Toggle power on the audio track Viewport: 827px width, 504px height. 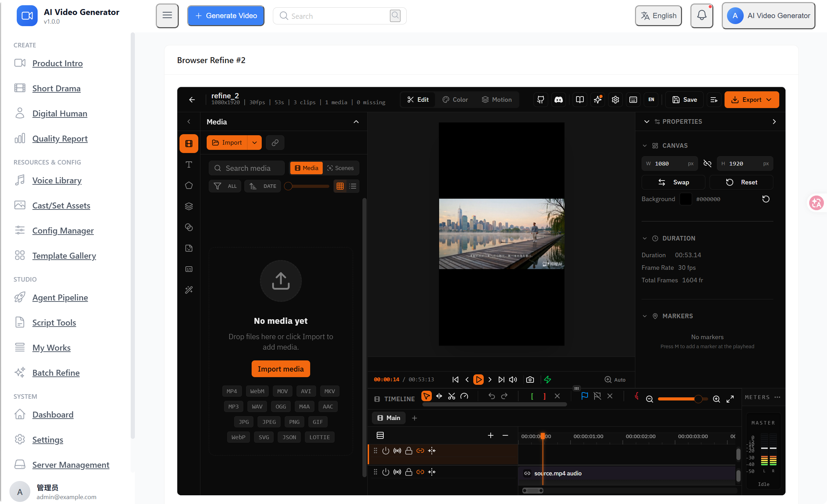(386, 472)
